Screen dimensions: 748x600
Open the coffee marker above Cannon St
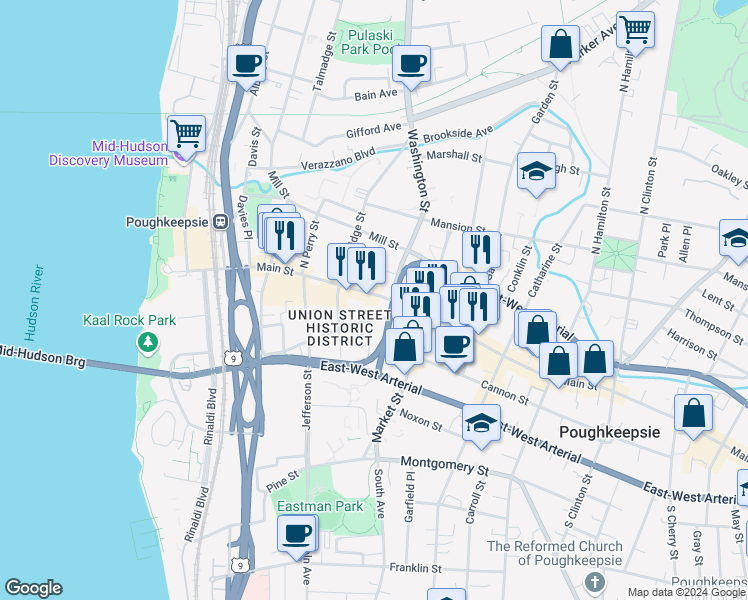455,345
